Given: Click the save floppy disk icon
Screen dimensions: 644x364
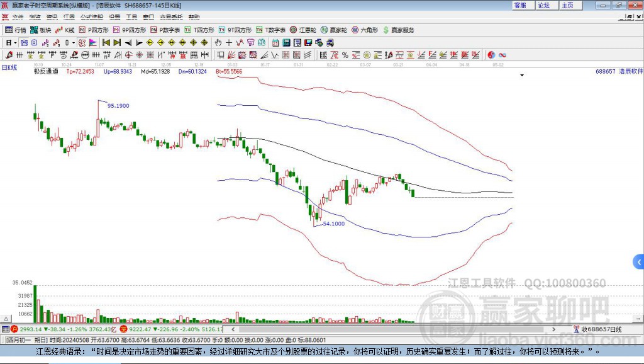Looking at the screenshot, I should [x=308, y=43].
